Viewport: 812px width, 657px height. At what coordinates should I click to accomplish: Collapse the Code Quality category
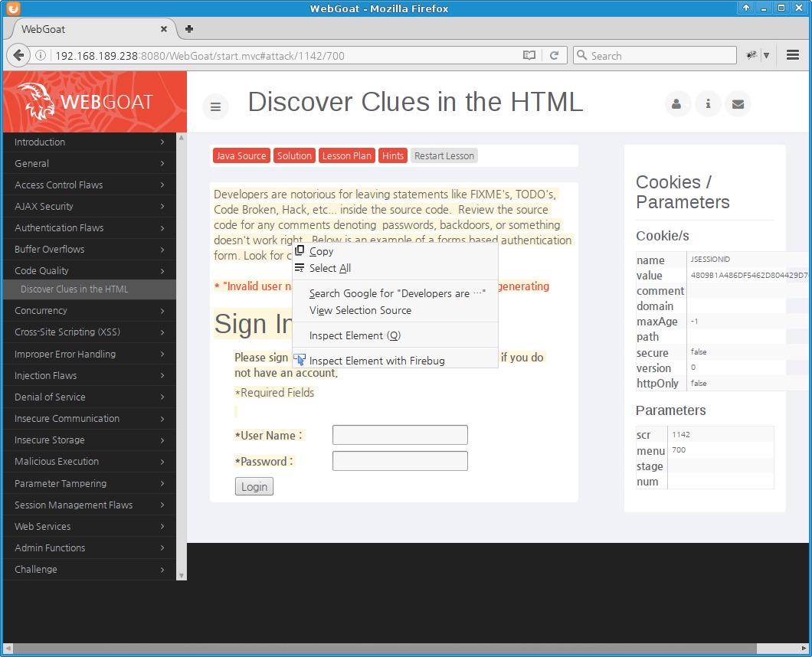pyautogui.click(x=90, y=270)
